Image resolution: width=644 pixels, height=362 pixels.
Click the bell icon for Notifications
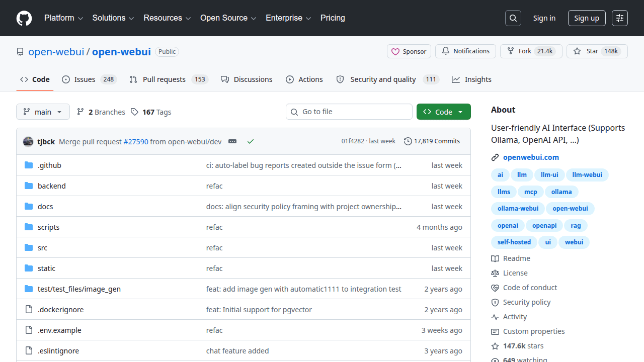[x=446, y=51]
